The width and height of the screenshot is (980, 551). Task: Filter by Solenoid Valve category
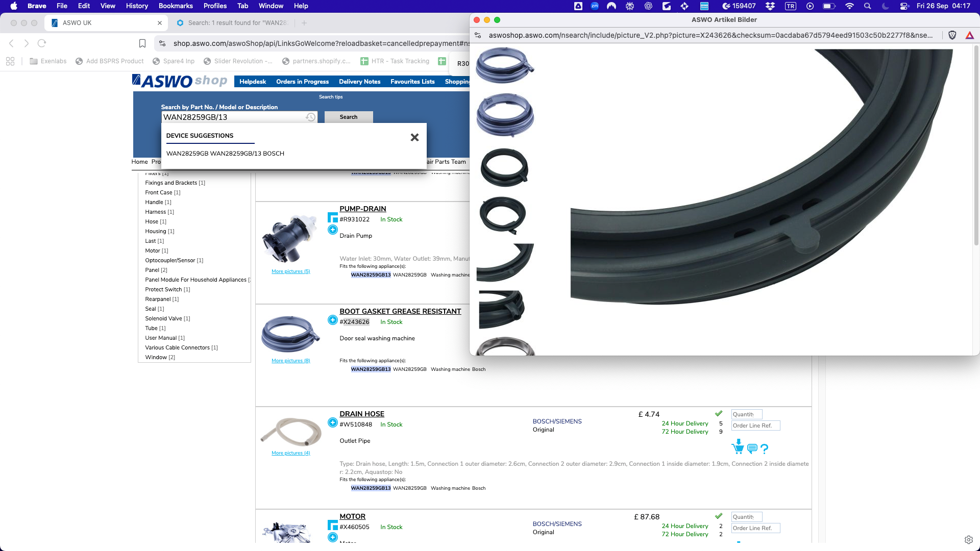(x=163, y=318)
